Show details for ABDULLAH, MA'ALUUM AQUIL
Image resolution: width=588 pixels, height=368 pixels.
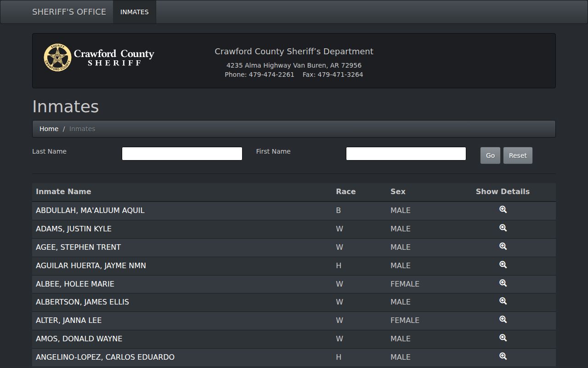click(x=503, y=210)
